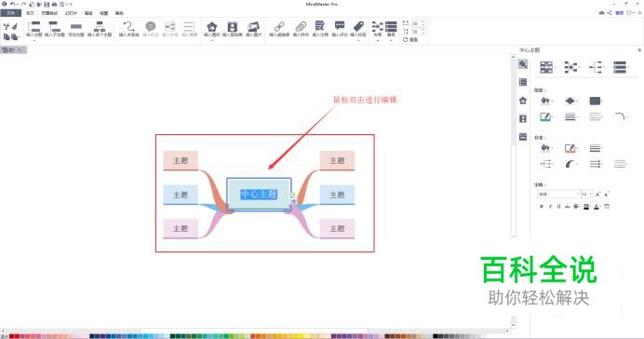Image resolution: width=644 pixels, height=339 pixels.
Task: Click the Numbering ribbon icon
Action: pos(391,27)
